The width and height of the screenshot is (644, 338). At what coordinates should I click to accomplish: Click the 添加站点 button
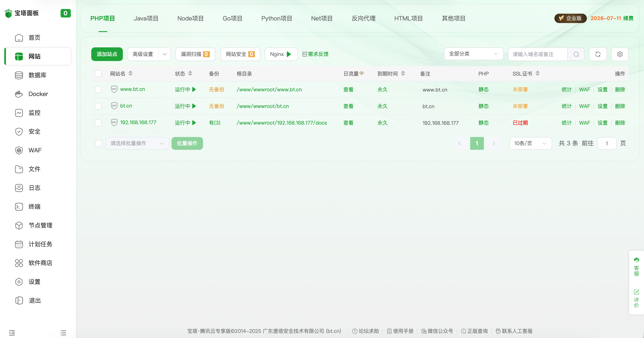[107, 54]
